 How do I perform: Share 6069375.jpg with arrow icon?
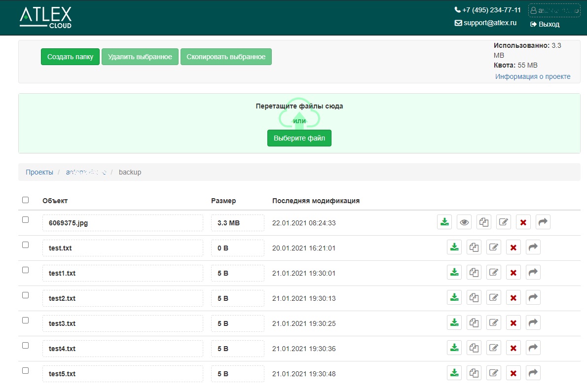[x=543, y=222]
